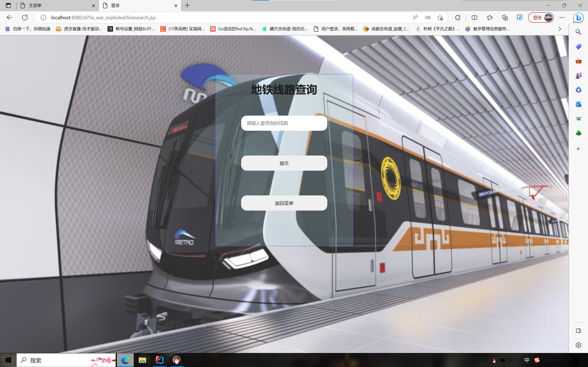Add this page to favorites star icon

point(440,17)
